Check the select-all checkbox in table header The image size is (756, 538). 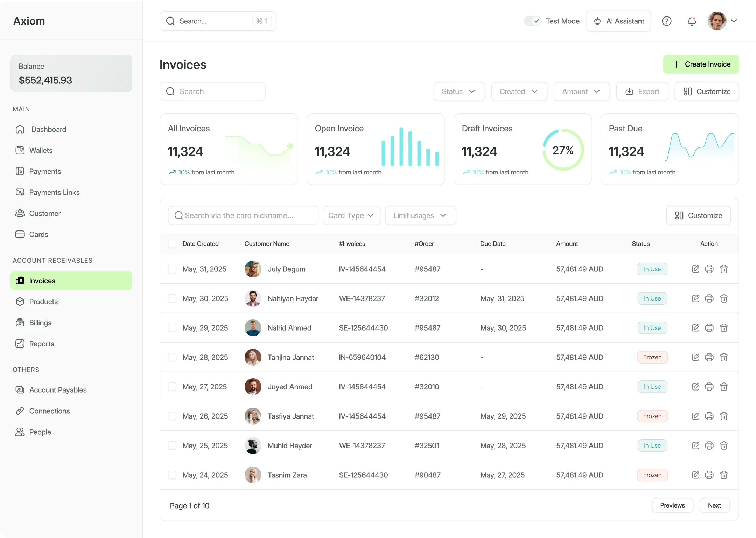coord(172,244)
